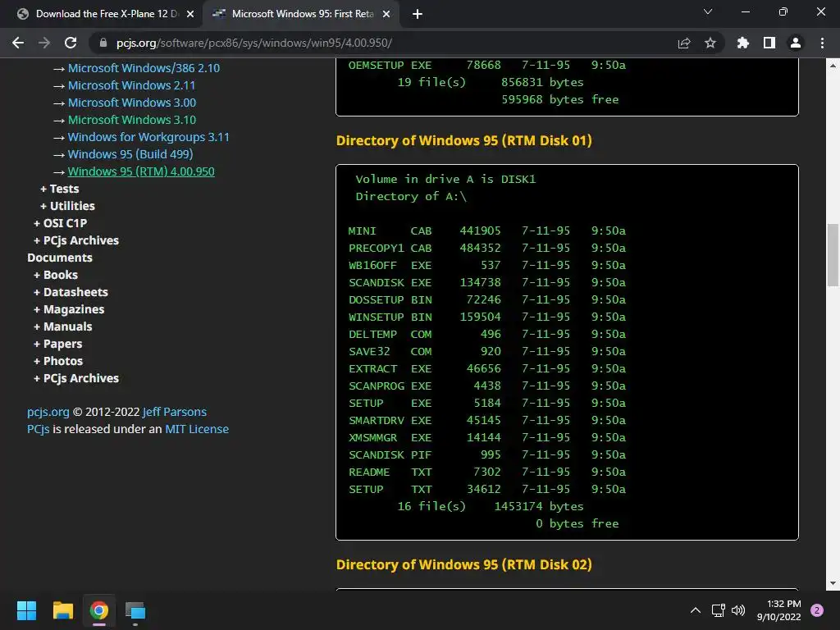Click the page vertical scrollbar thumb
The height and width of the screenshot is (630, 840).
pyautogui.click(x=833, y=256)
